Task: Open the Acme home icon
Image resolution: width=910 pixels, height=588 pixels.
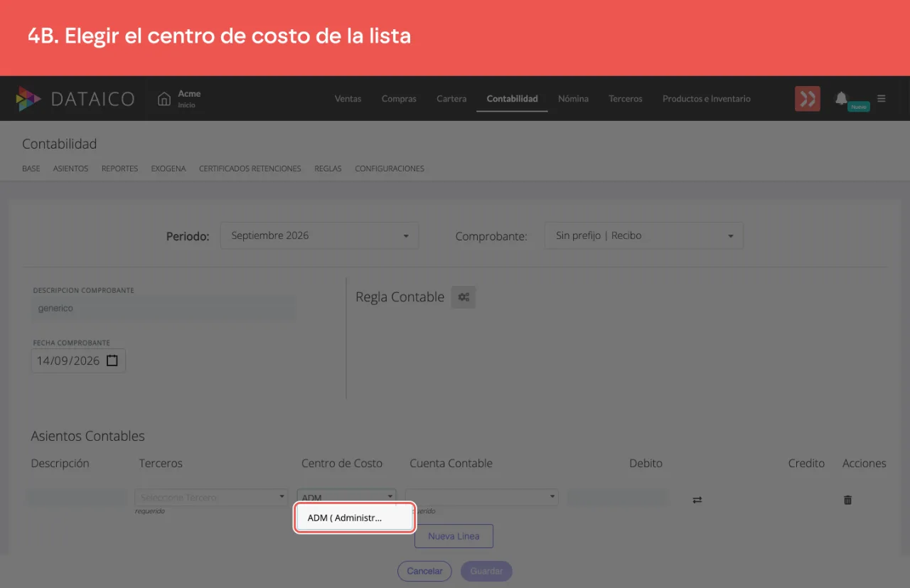Action: tap(164, 98)
